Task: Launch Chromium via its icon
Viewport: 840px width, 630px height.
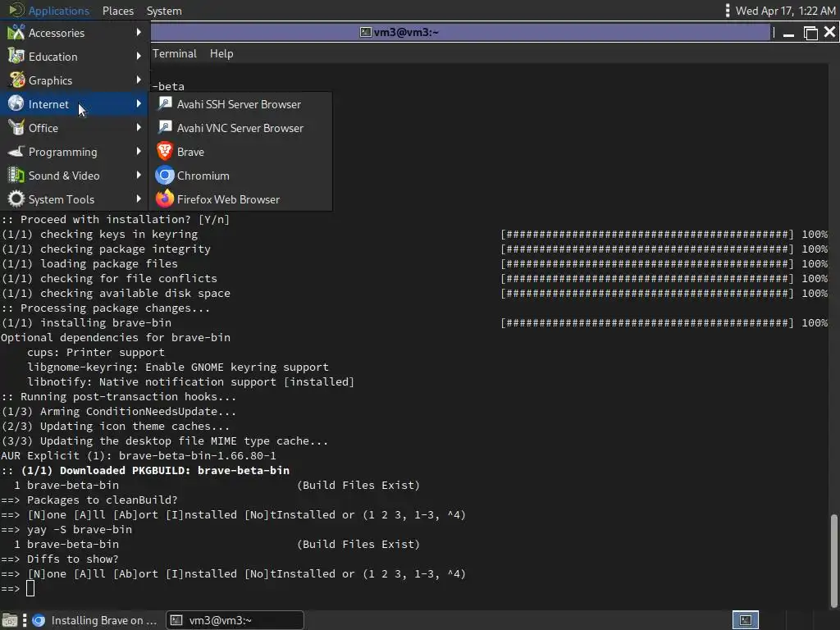Action: tap(164, 176)
